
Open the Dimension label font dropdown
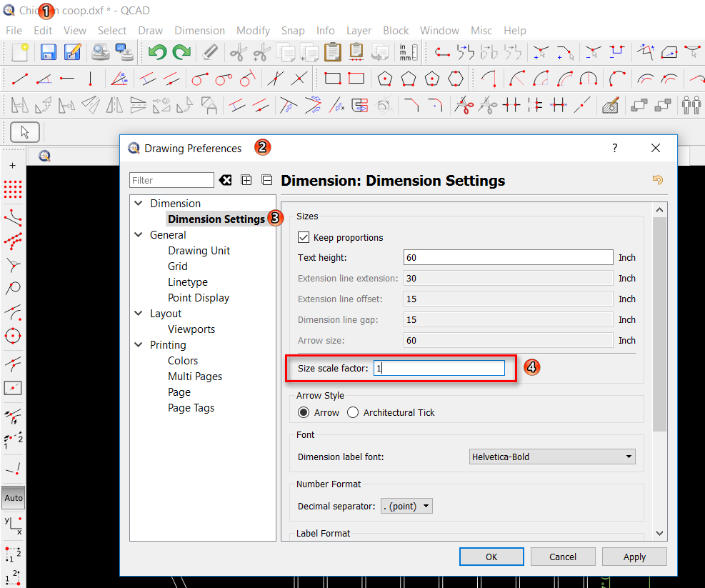coord(552,457)
